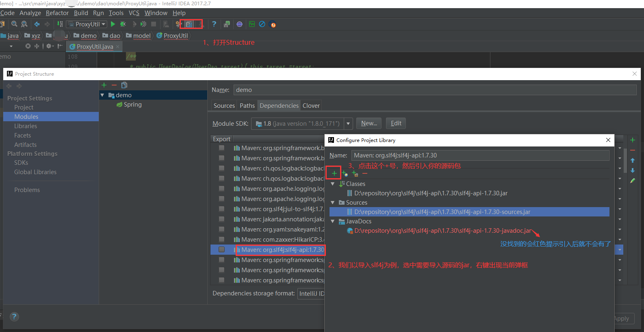Select Global Libraries under Platform Settings

click(x=35, y=172)
